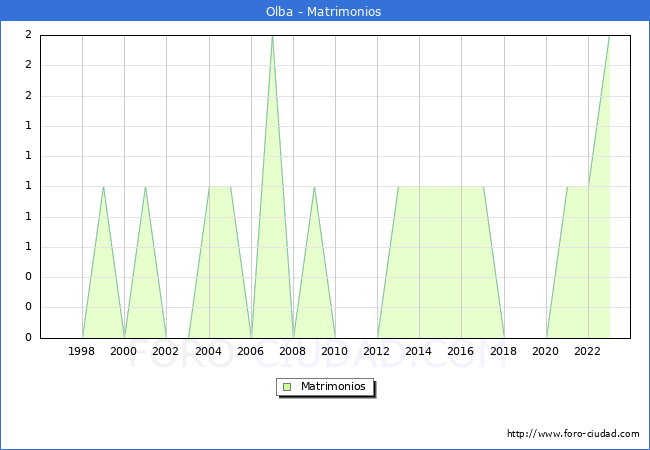This screenshot has width=650, height=450.
Task: Select the 2020 x-axis label
Action: point(546,351)
